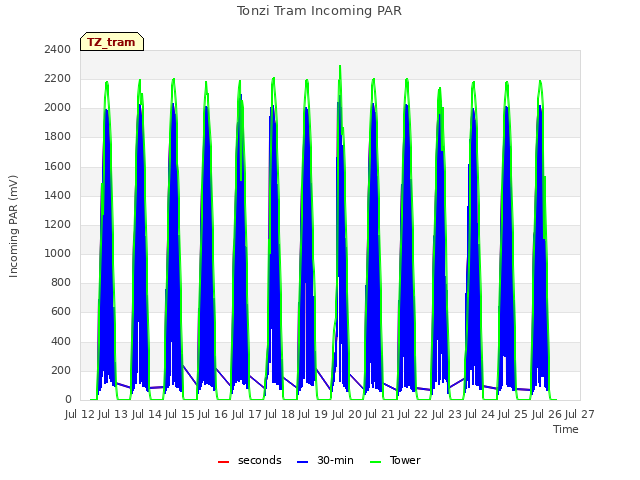
Task: Click the 'Jul 26' x-axis tick label
Action: pos(547,414)
